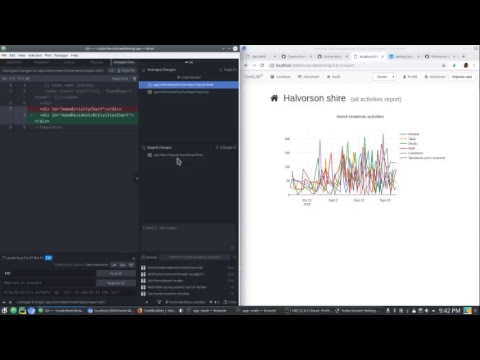Reload the page in Chrome

[262, 65]
